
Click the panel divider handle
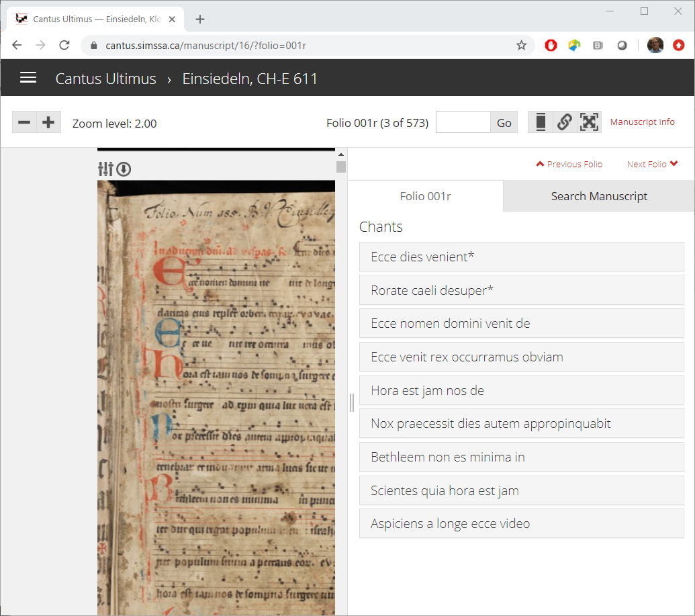[352, 402]
